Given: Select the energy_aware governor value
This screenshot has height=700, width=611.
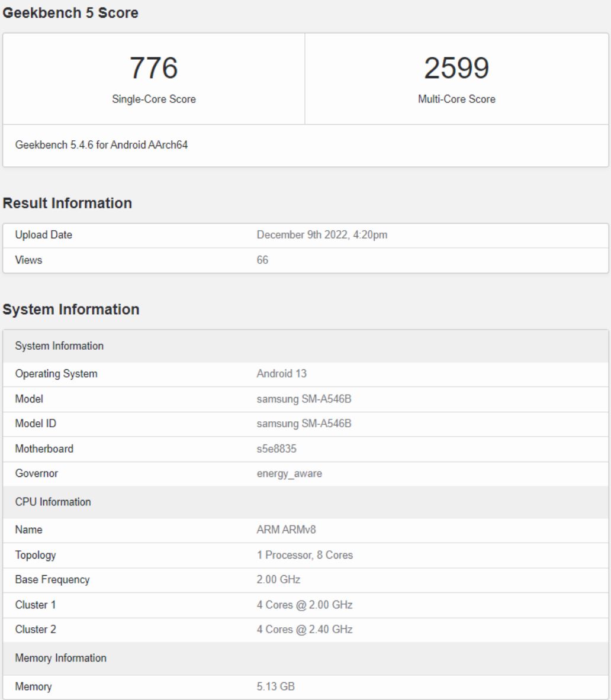Looking at the screenshot, I should tap(290, 473).
